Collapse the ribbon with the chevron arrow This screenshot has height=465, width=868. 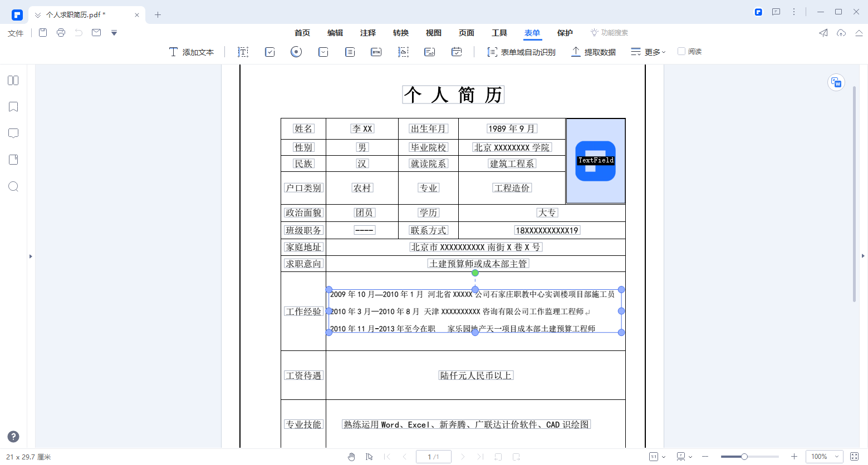[x=859, y=33]
